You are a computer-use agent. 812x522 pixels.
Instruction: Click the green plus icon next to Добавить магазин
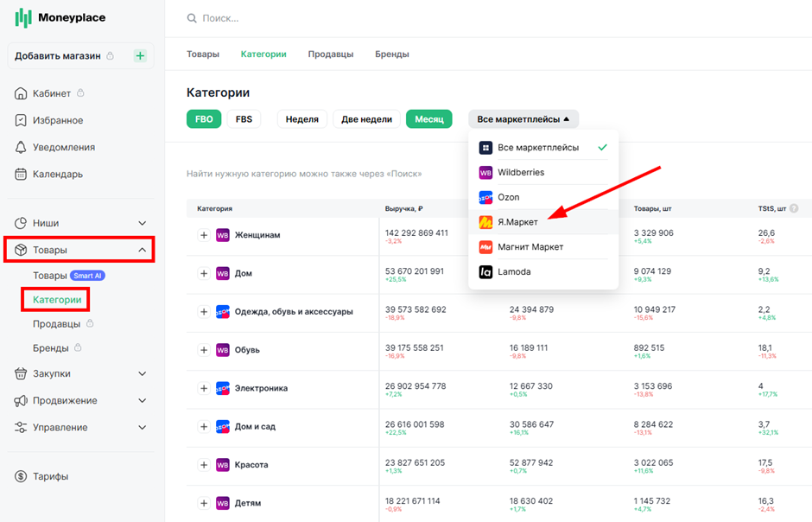(x=140, y=56)
